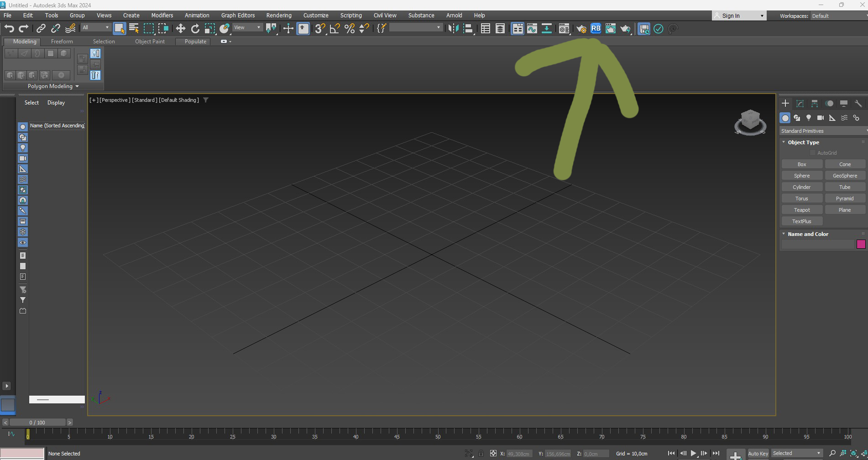Click the blue RB toolbar icon
This screenshot has height=460, width=868.
(596, 28)
